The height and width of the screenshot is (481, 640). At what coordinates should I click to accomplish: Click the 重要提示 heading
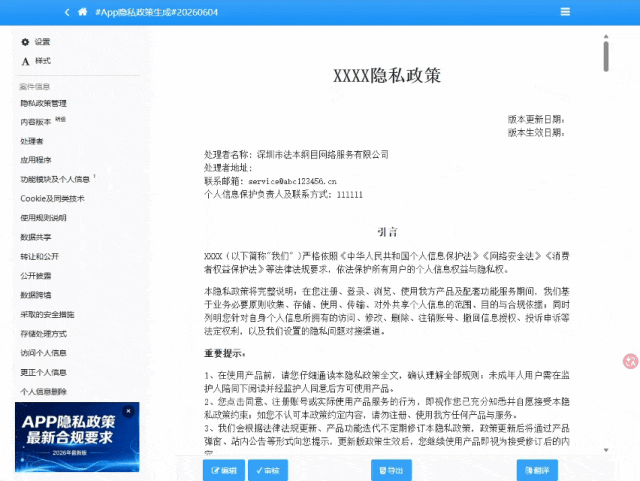pyautogui.click(x=225, y=353)
